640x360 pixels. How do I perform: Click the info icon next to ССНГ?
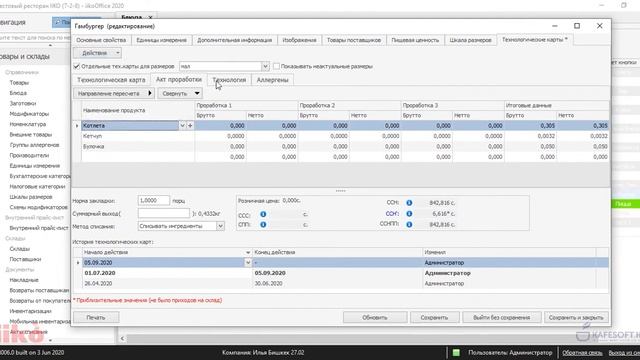click(409, 213)
